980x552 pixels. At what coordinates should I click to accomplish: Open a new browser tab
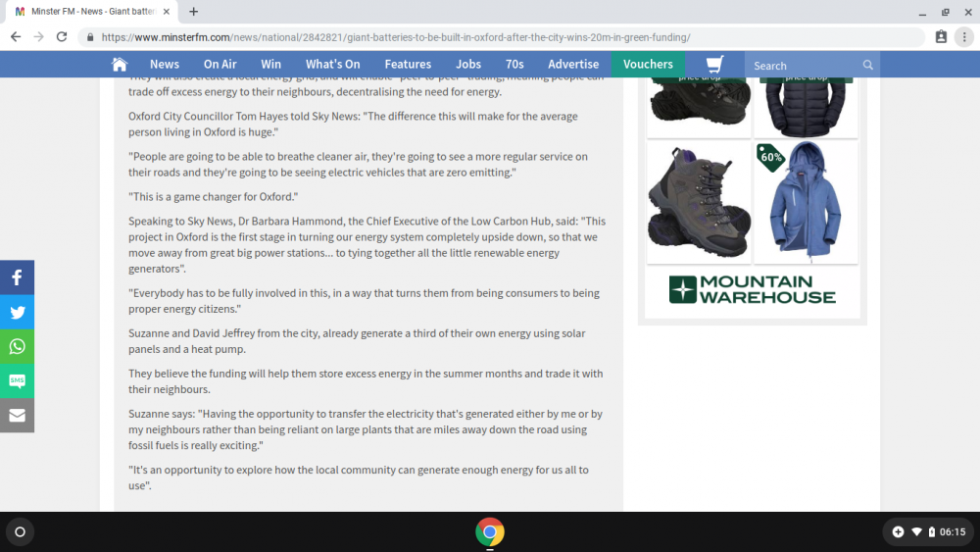click(x=194, y=11)
